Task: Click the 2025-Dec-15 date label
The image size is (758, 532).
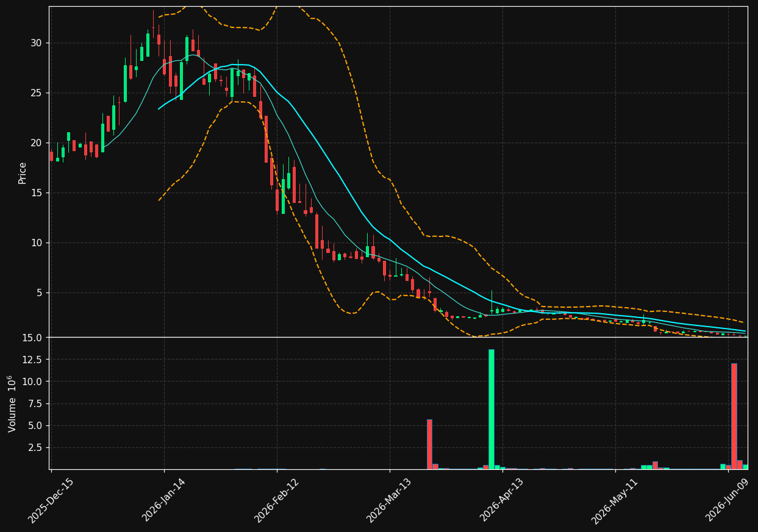Action: pyautogui.click(x=51, y=500)
